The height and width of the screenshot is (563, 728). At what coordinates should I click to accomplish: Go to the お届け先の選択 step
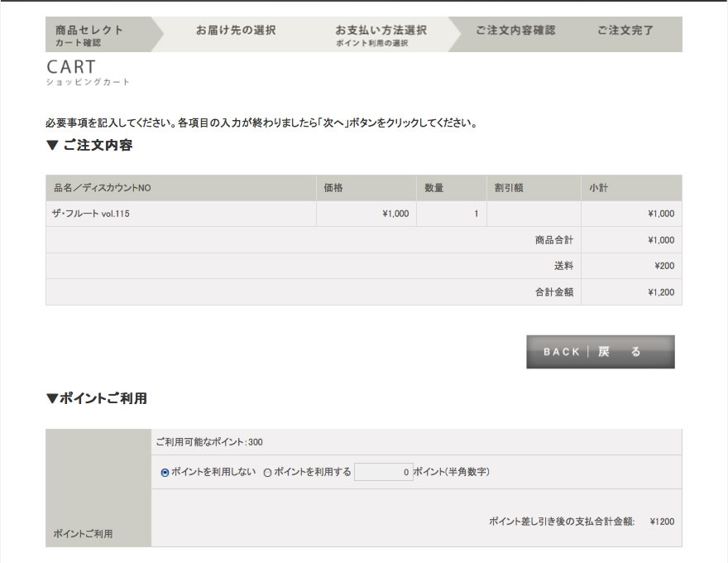(236, 31)
